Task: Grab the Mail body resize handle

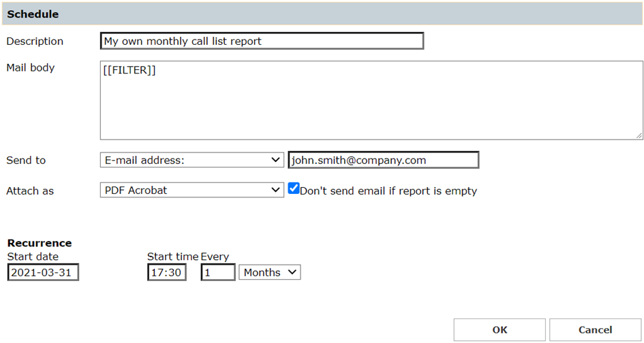Action: [x=639, y=136]
